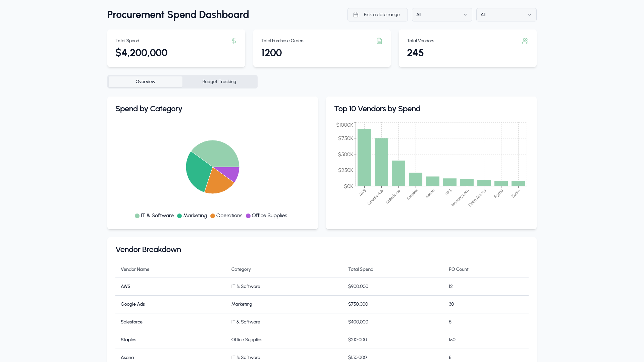Select the purple Office Supplies pie slice
This screenshot has height=362, width=644.
(x=231, y=173)
